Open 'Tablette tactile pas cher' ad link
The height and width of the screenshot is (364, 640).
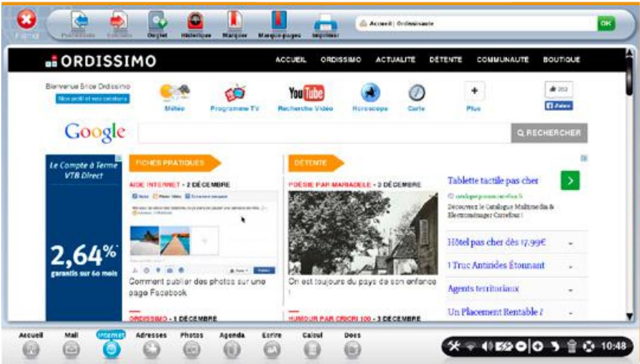click(493, 181)
